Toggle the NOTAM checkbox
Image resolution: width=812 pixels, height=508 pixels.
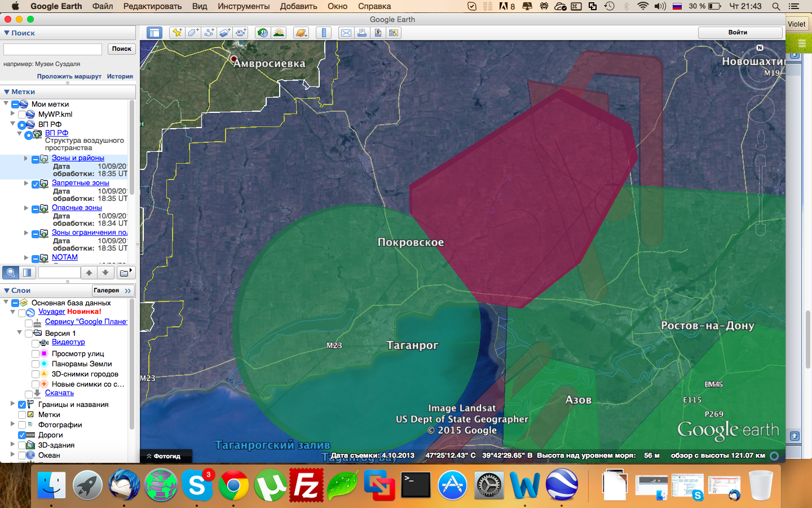point(35,259)
